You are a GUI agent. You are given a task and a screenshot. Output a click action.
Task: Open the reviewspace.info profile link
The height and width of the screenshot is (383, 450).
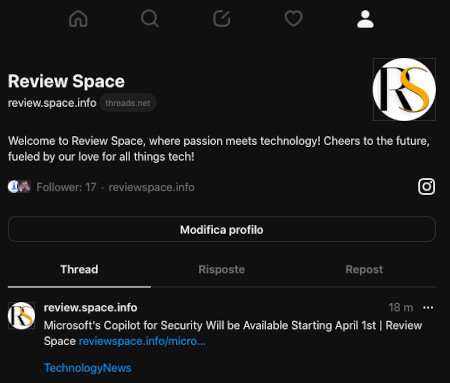[151, 187]
